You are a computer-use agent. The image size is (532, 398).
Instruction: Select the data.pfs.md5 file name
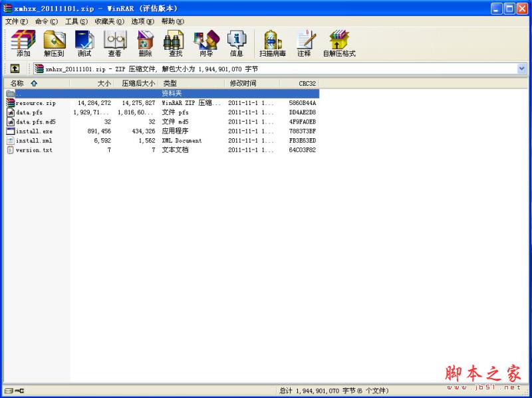coord(36,122)
